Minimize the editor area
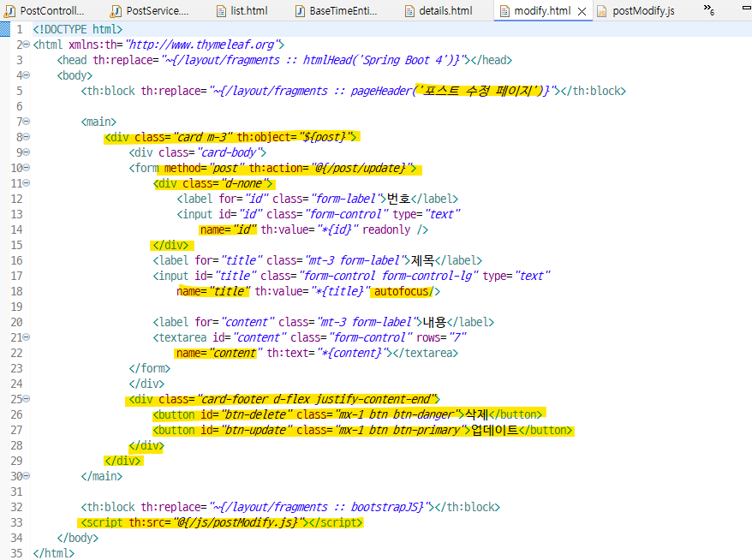752x560 pixels. point(747,8)
